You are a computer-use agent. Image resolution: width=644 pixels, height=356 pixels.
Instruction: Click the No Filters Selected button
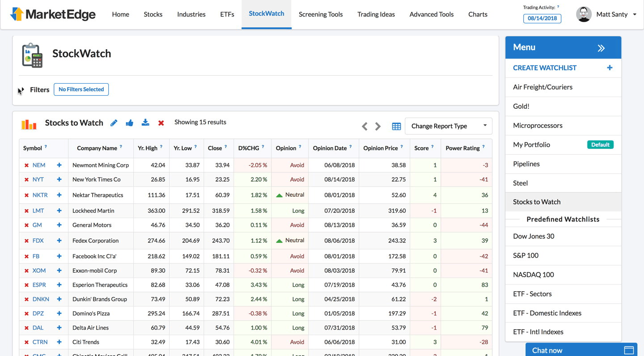(81, 89)
